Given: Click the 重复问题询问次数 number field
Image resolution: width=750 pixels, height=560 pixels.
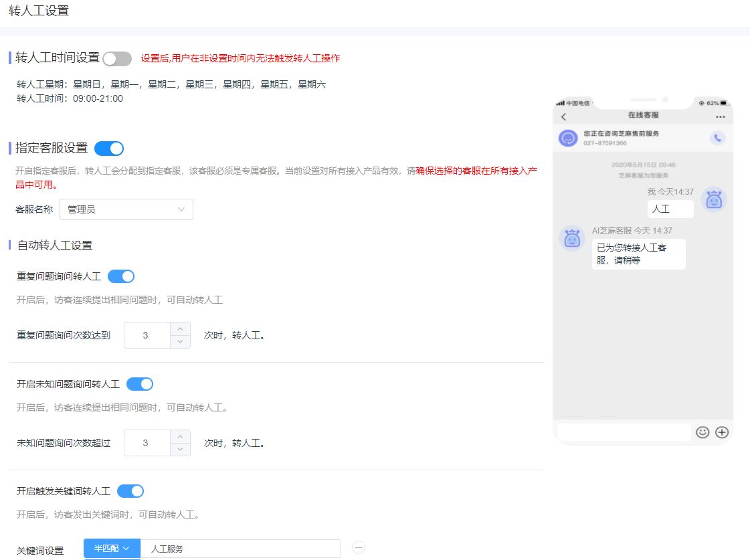Looking at the screenshot, I should click(147, 335).
